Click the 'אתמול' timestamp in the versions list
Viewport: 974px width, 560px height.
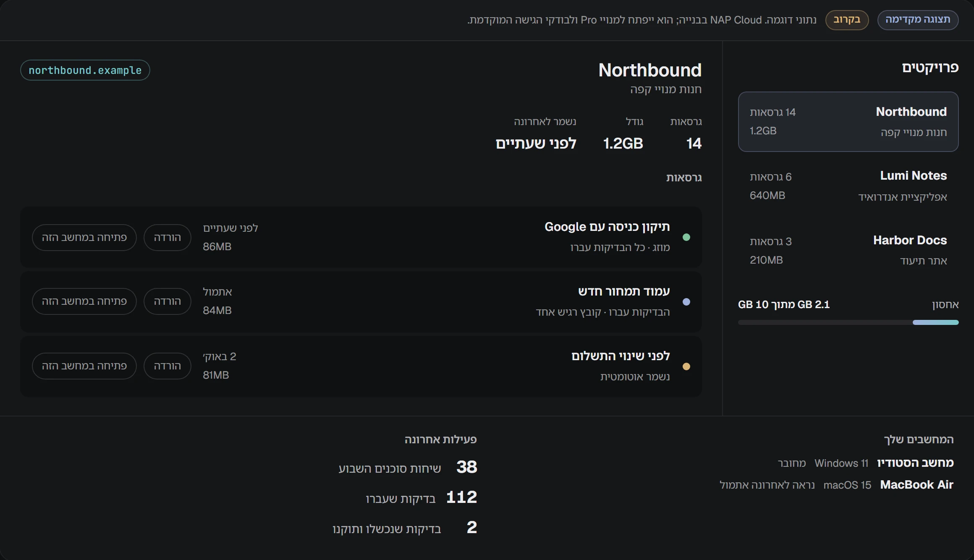tap(217, 292)
